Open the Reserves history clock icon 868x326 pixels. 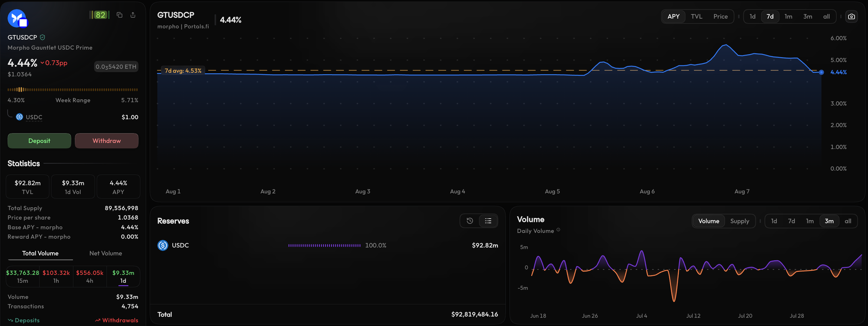pyautogui.click(x=470, y=221)
